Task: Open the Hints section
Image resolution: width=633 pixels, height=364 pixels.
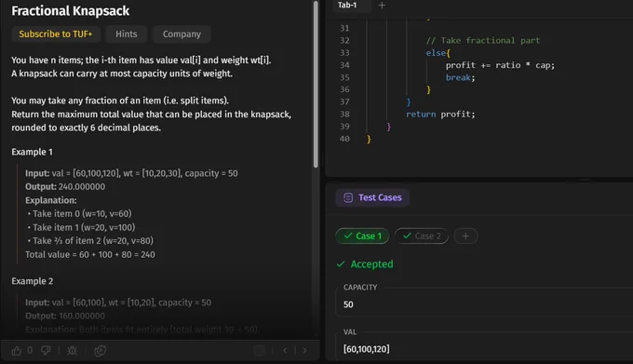Action: coord(127,34)
